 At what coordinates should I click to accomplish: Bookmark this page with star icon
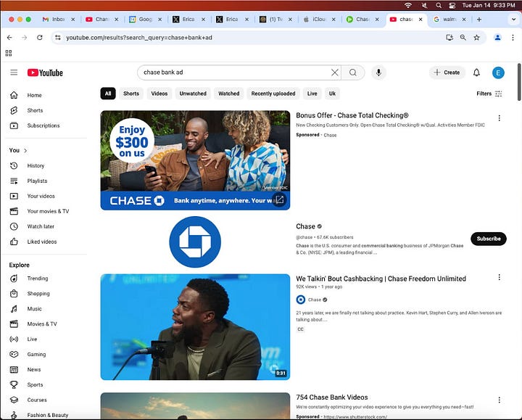[476, 37]
